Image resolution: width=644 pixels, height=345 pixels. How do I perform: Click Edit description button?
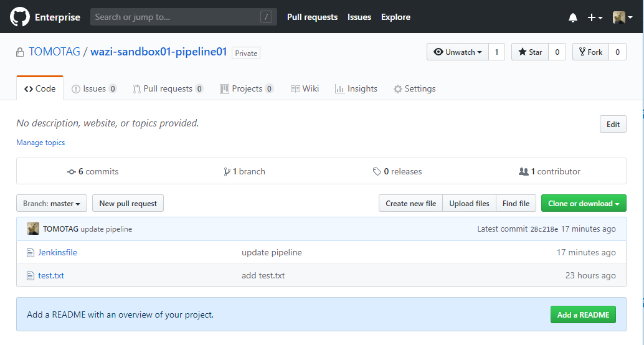(x=613, y=124)
